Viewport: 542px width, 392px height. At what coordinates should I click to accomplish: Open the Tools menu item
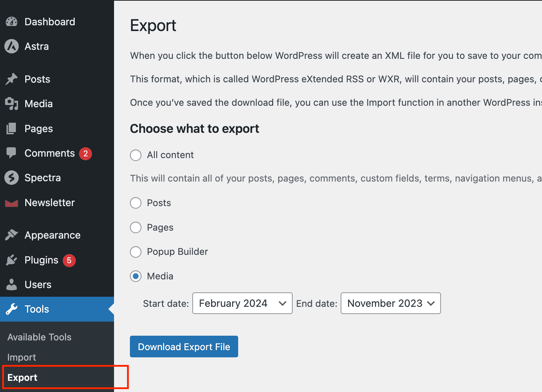pos(57,309)
